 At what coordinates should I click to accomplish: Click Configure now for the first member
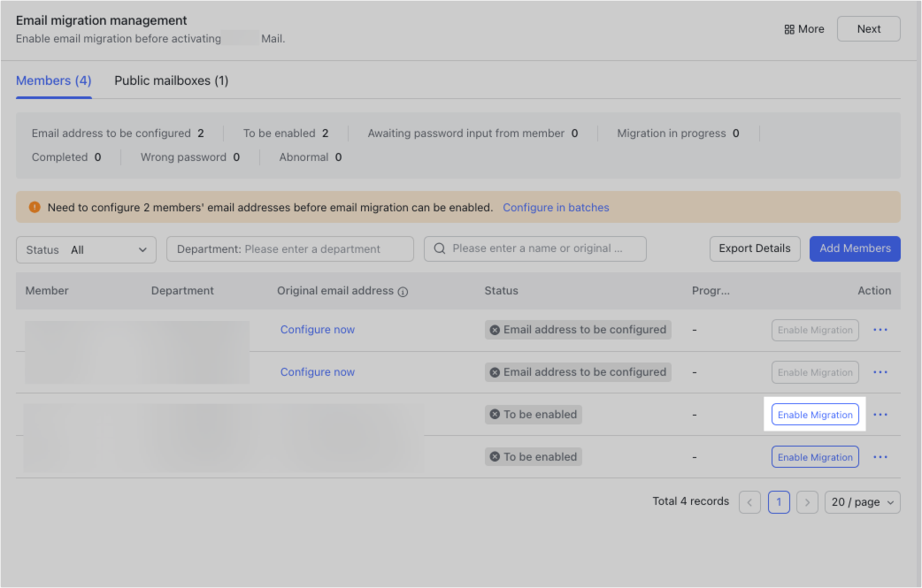point(318,329)
